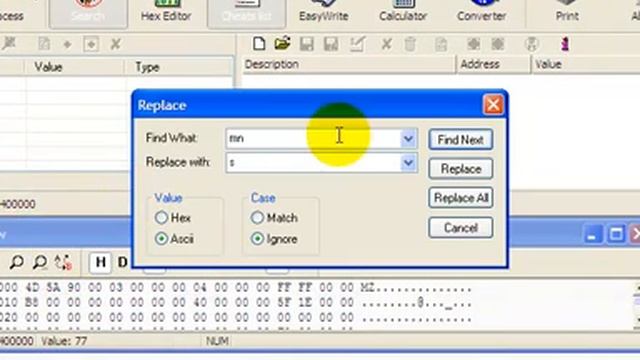
Task: Cancel the Replace dialog
Action: point(461,227)
